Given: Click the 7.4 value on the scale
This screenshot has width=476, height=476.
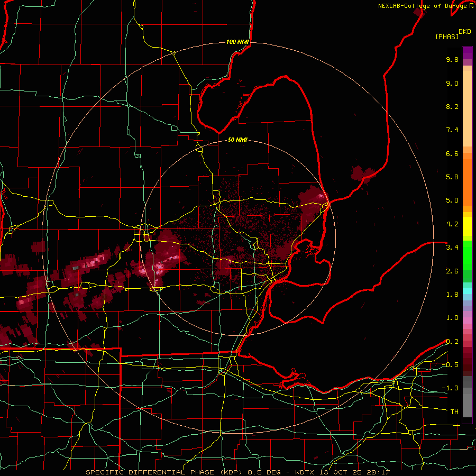Looking at the screenshot, I should pyautogui.click(x=452, y=130).
